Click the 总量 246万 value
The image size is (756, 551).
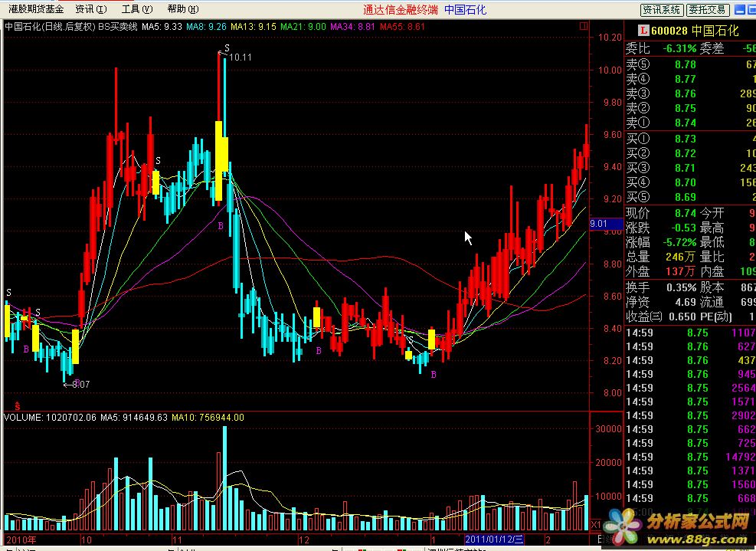pyautogui.click(x=681, y=257)
